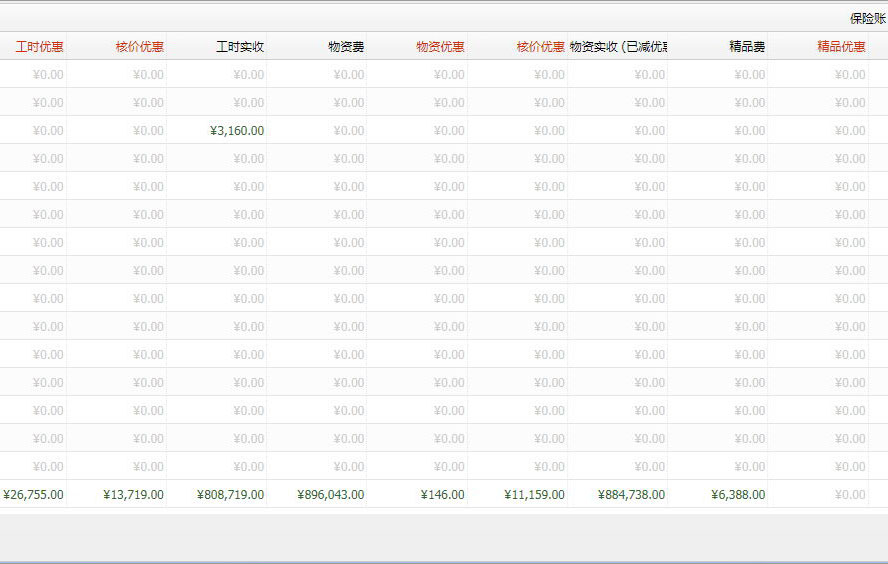Click the 物资优惠 column header
888x564 pixels.
pyautogui.click(x=440, y=46)
